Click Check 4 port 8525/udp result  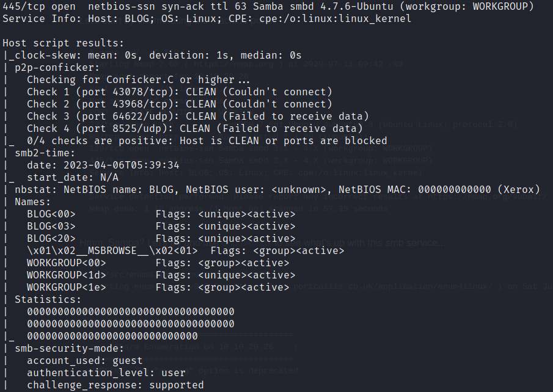click(195, 128)
